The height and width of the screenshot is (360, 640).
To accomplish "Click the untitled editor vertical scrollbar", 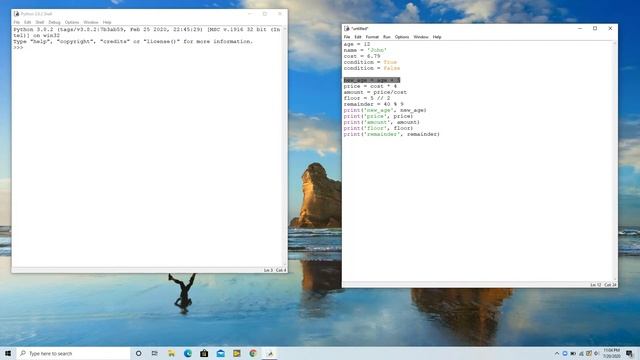I will point(615,161).
